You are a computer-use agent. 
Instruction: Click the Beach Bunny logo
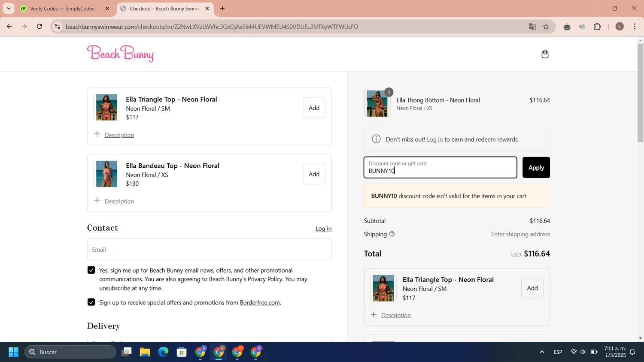[x=121, y=54]
